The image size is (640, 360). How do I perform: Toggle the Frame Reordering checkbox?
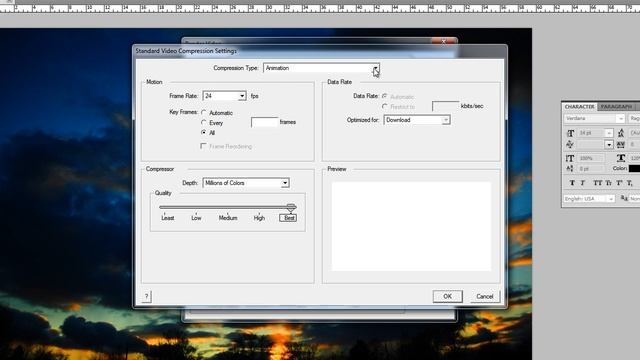(x=203, y=146)
